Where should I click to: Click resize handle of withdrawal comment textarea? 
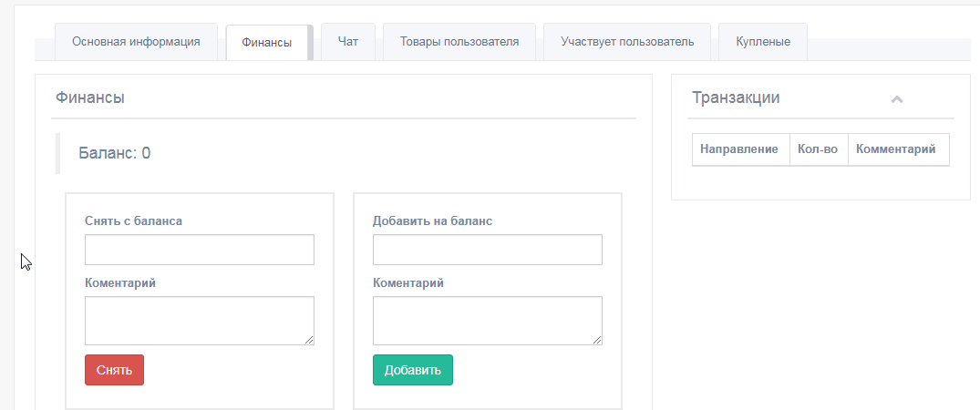[310, 341]
